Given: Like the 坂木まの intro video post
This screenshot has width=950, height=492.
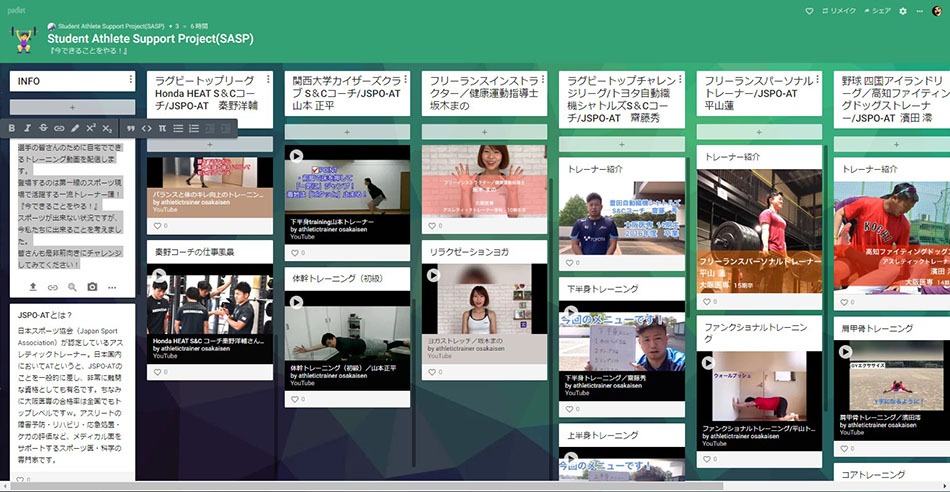Looking at the screenshot, I should [433, 226].
